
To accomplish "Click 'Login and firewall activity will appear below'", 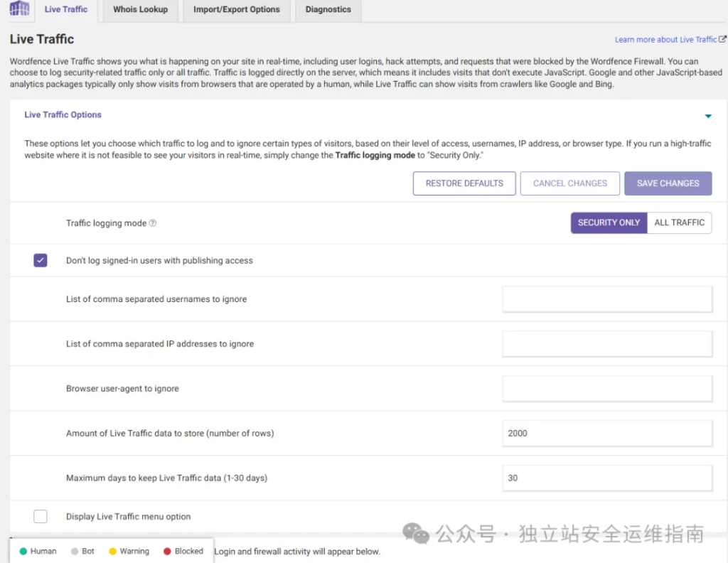I will pos(297,552).
